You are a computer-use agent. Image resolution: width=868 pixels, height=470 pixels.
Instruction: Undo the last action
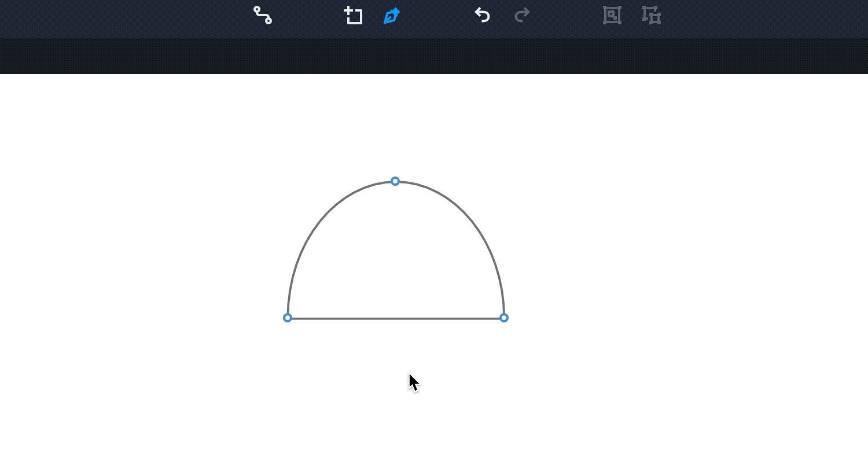pos(482,16)
